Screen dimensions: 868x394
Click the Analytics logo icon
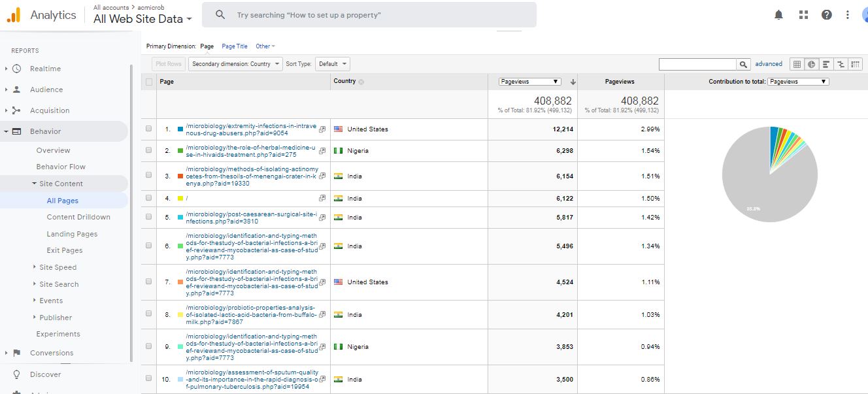tap(14, 15)
